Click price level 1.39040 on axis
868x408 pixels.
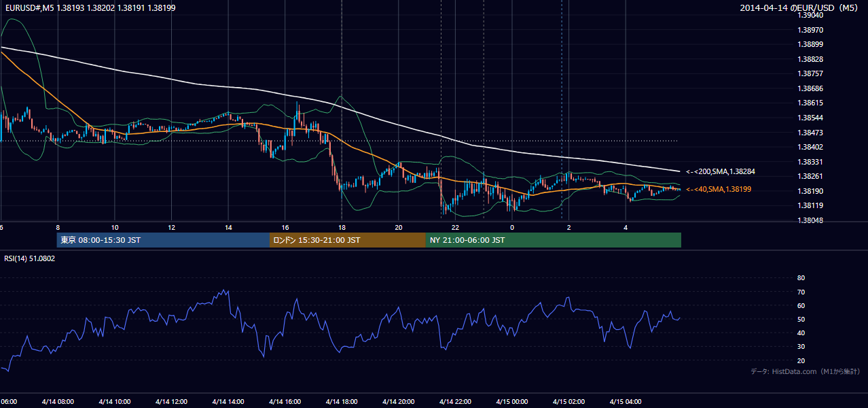(811, 15)
